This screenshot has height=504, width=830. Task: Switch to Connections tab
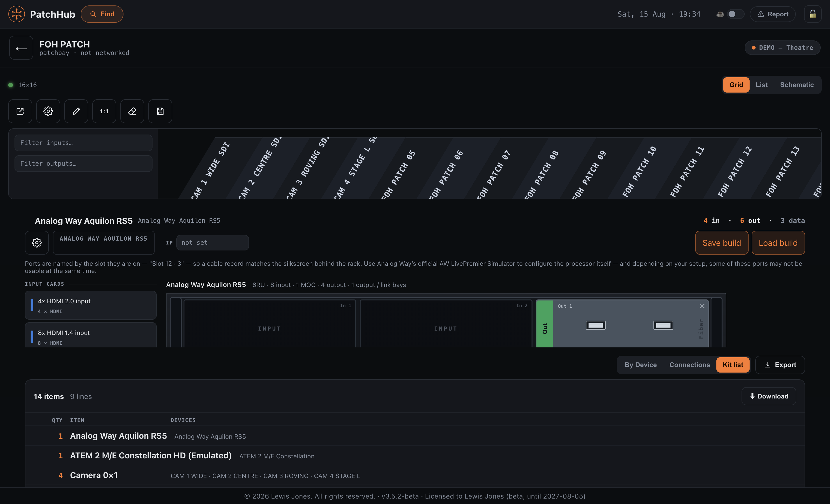pos(689,365)
